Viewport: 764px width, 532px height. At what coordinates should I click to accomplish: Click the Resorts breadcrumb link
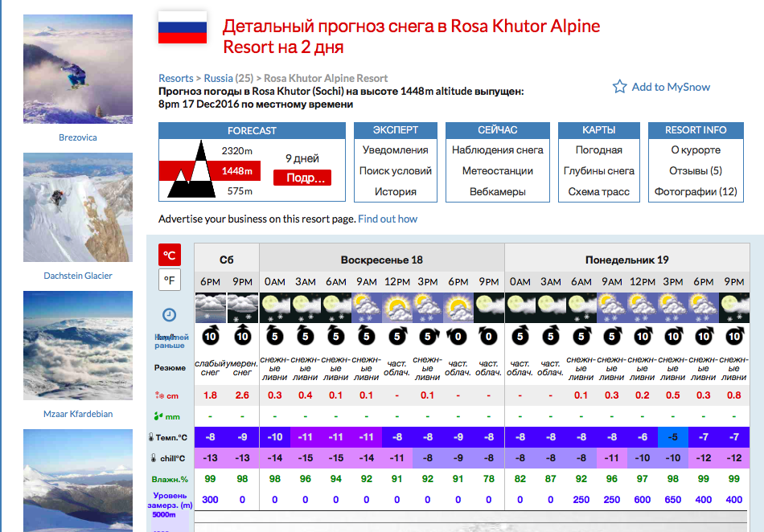click(176, 79)
